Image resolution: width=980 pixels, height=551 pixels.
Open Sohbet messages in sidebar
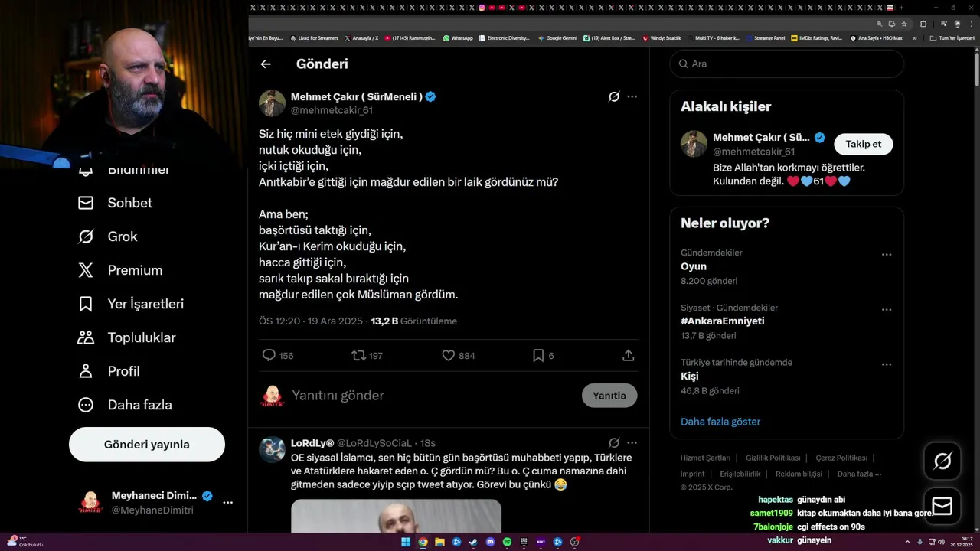116,203
